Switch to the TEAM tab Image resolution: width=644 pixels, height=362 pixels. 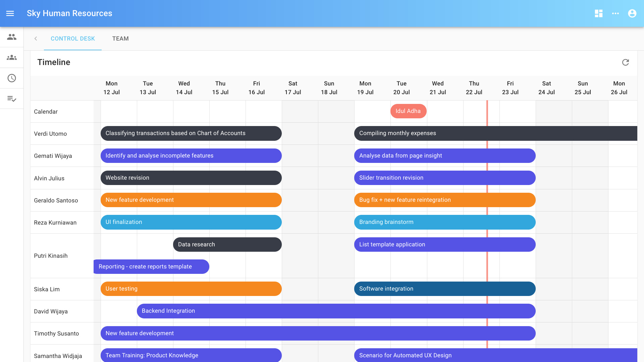(x=120, y=39)
